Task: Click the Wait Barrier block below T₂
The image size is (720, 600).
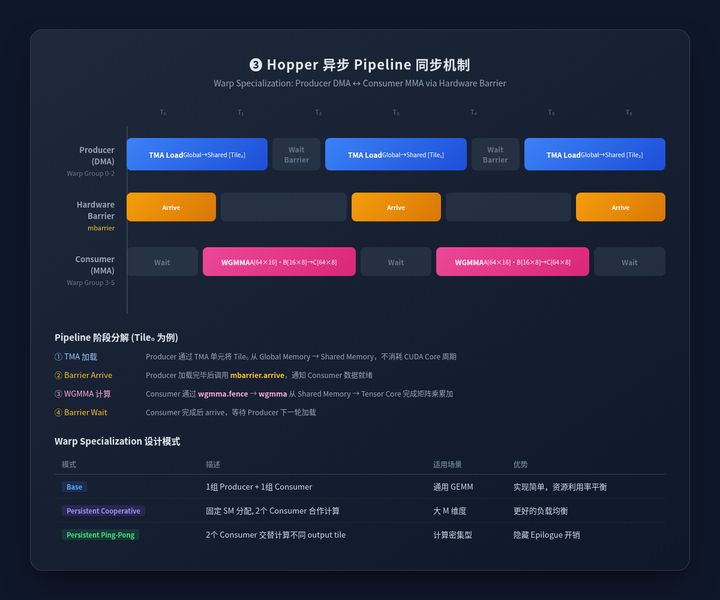Action: point(296,154)
